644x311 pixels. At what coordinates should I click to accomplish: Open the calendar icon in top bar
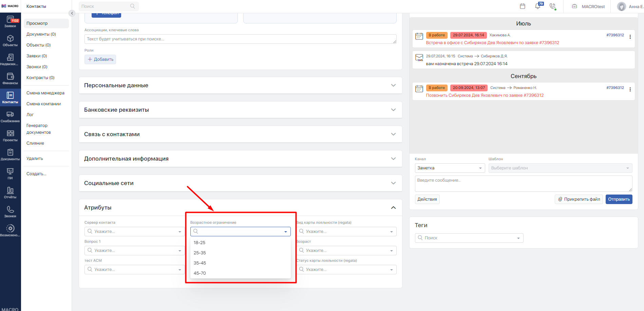(523, 6)
